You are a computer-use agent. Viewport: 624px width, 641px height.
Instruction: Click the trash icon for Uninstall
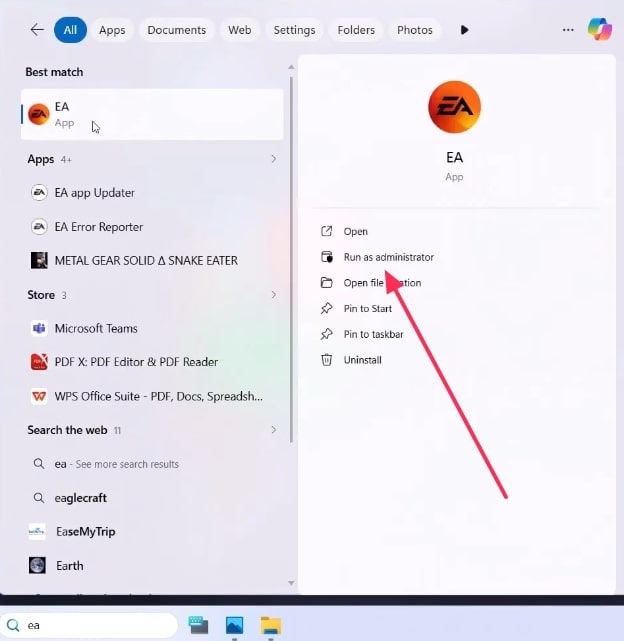(x=326, y=360)
